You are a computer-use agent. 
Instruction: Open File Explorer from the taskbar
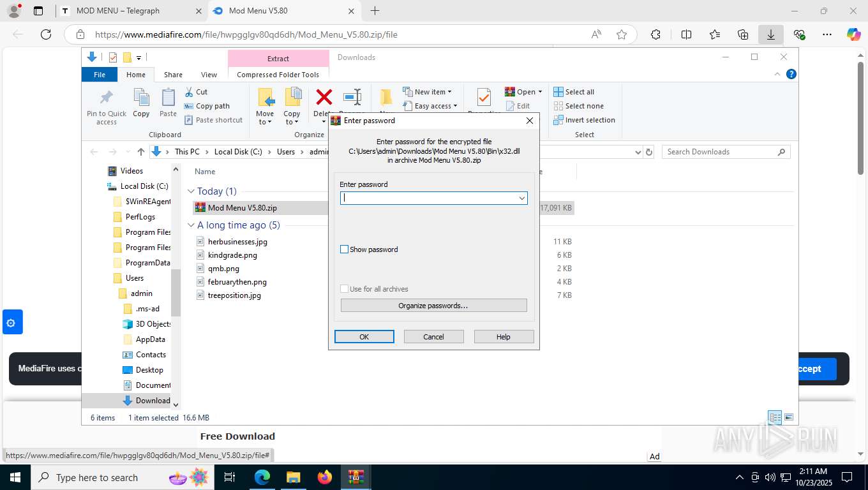point(293,477)
